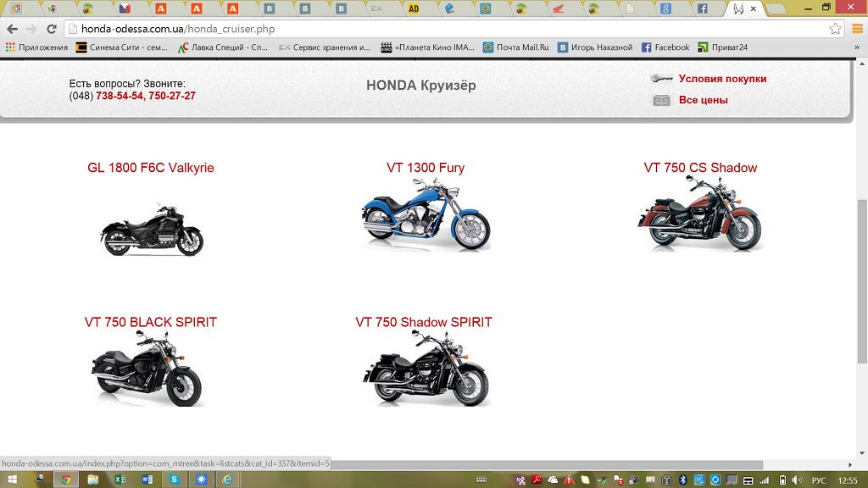Viewport: 868px width, 488px height.
Task: Click the key icon beside Условия покупки
Action: [x=661, y=79]
